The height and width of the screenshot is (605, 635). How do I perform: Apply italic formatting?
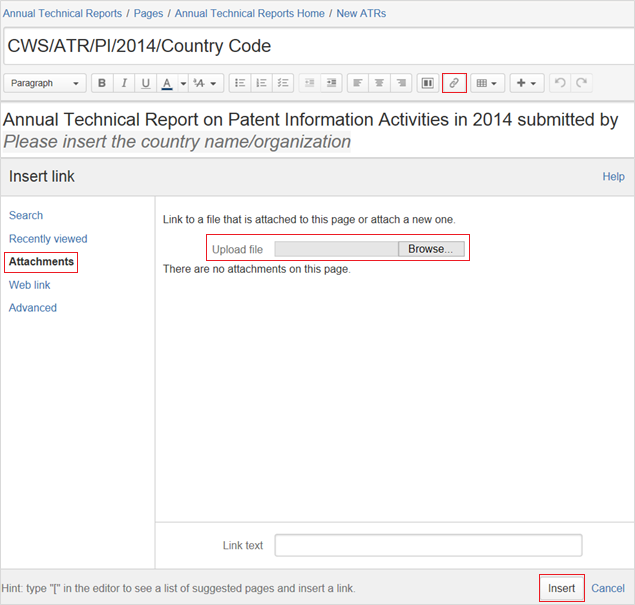click(124, 83)
